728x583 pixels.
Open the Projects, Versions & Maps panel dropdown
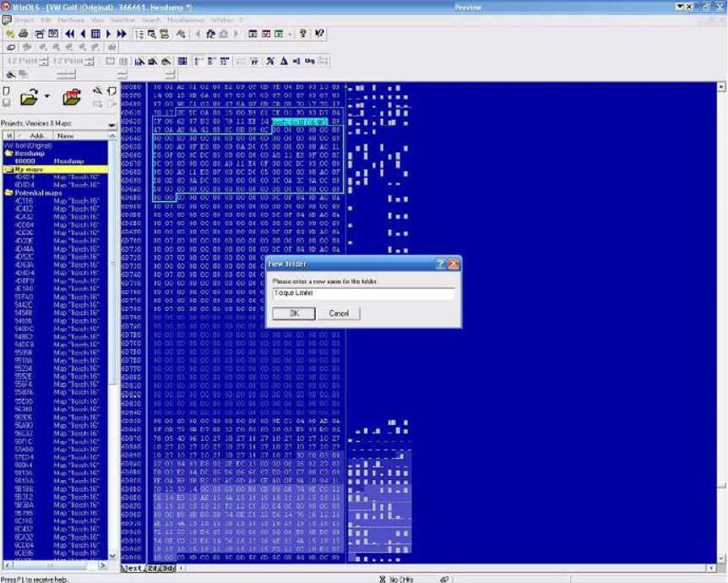(x=111, y=124)
